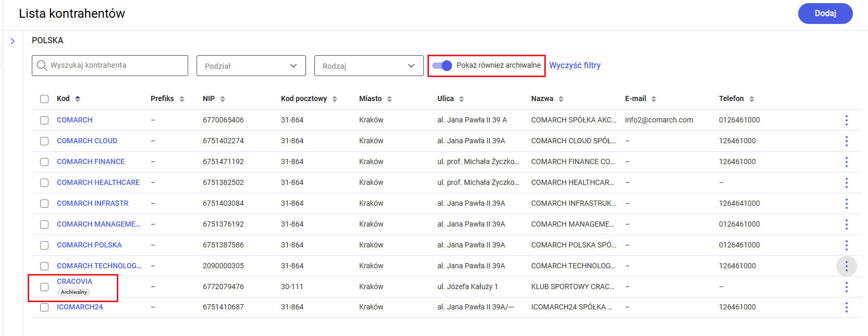
Task: Sort list by the Kod column arrows
Action: [x=78, y=99]
